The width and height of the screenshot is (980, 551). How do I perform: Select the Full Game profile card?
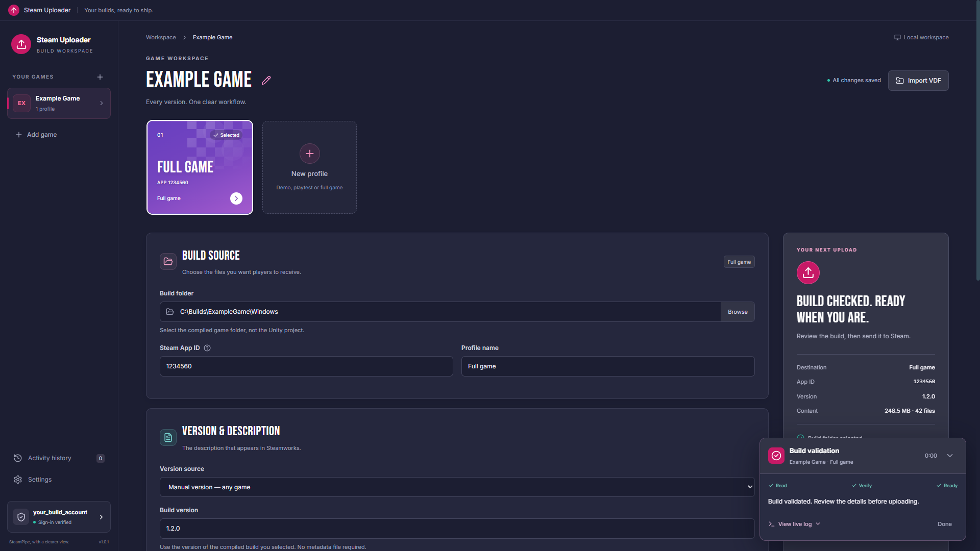pos(200,167)
